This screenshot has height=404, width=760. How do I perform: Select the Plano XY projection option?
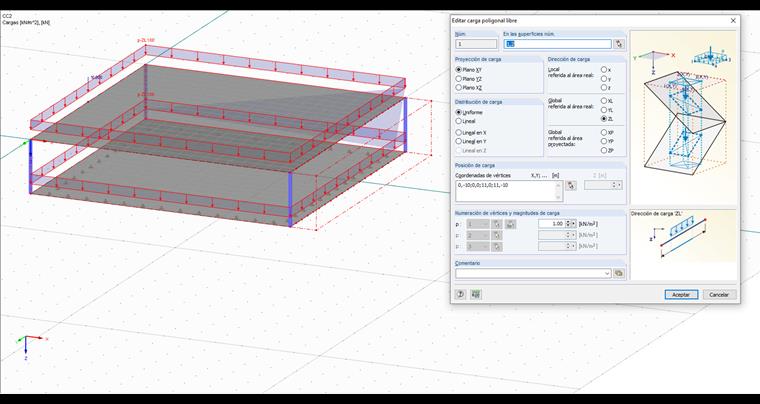pyautogui.click(x=459, y=70)
